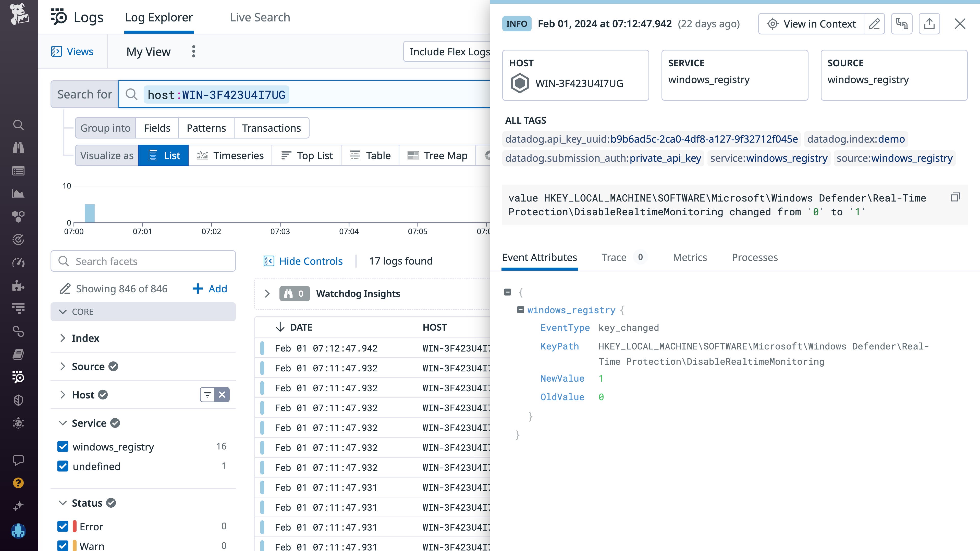Open the Security shield icon in sidebar
This screenshot has width=980, height=551.
[x=18, y=400]
